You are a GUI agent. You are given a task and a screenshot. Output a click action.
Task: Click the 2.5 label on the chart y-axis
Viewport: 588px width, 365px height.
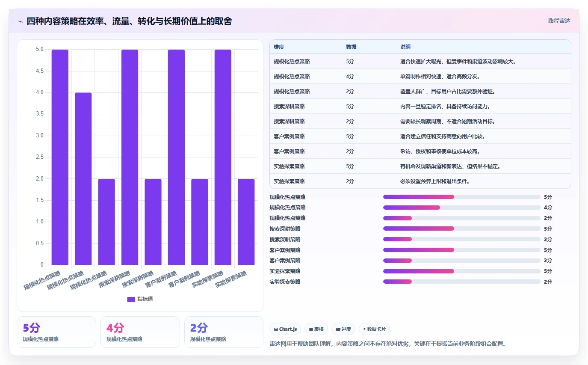40,157
